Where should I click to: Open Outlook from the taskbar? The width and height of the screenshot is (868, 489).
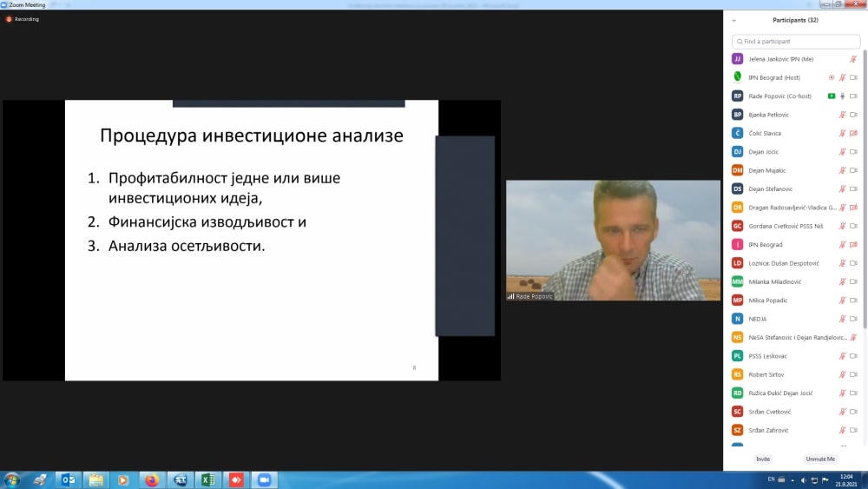pos(68,479)
